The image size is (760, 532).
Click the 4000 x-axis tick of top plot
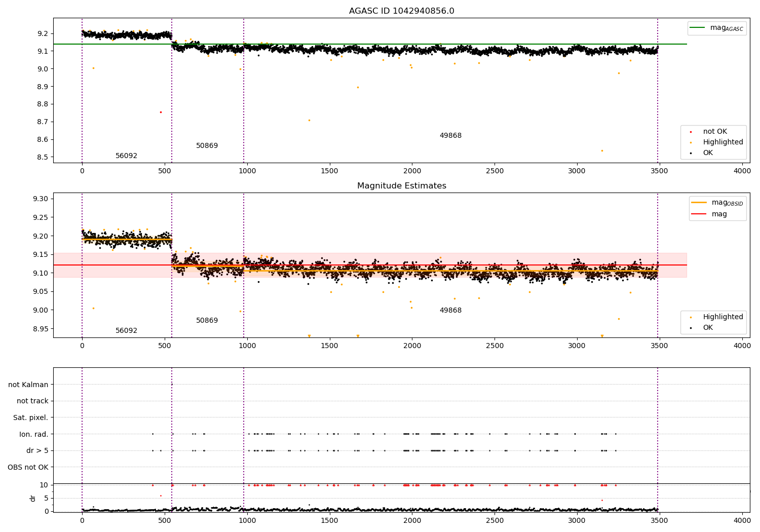[742, 171]
